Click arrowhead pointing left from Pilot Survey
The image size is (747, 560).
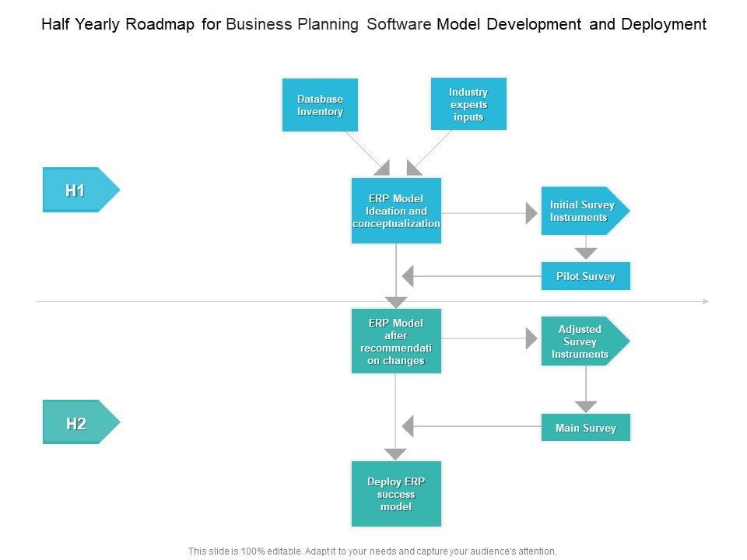click(409, 276)
